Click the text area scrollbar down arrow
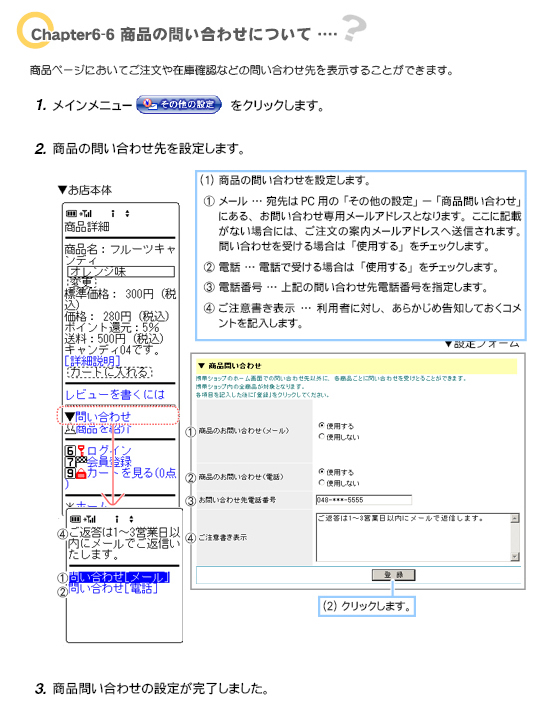This screenshot has height=718, width=545. tap(515, 556)
